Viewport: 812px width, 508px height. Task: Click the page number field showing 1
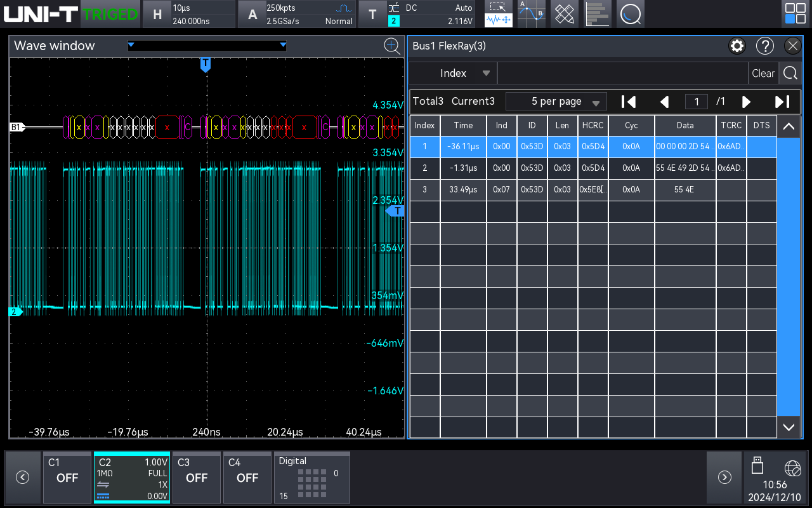coord(697,102)
